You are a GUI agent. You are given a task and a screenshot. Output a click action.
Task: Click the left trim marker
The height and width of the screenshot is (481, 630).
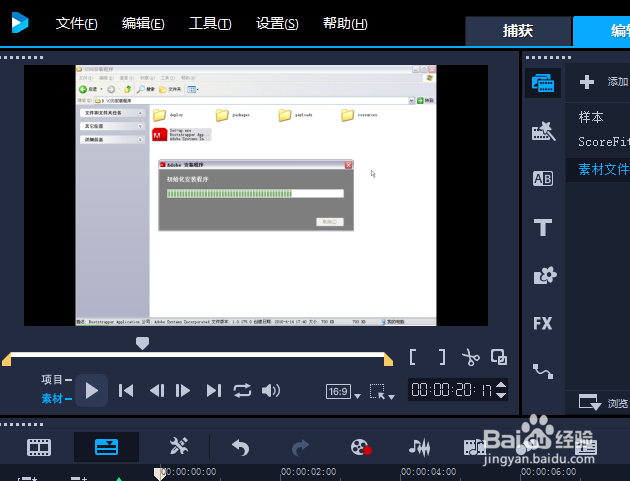click(6, 359)
